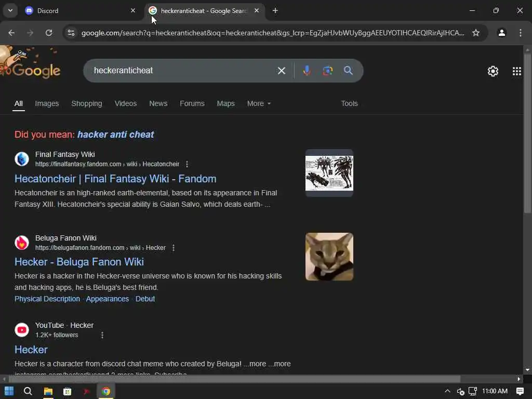Click the scroll down arrow of vertical scrollbar

click(x=527, y=370)
